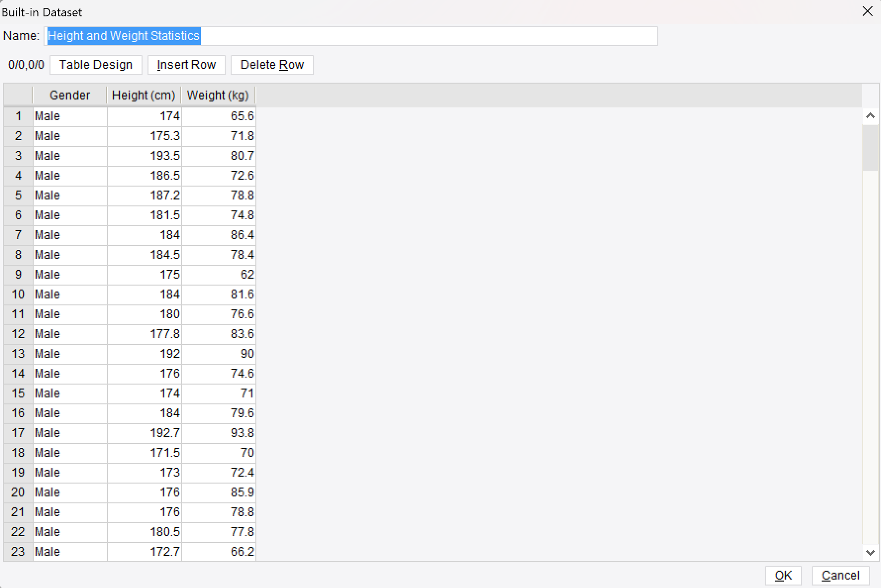Click the Table Design button
881x588 pixels.
click(96, 64)
